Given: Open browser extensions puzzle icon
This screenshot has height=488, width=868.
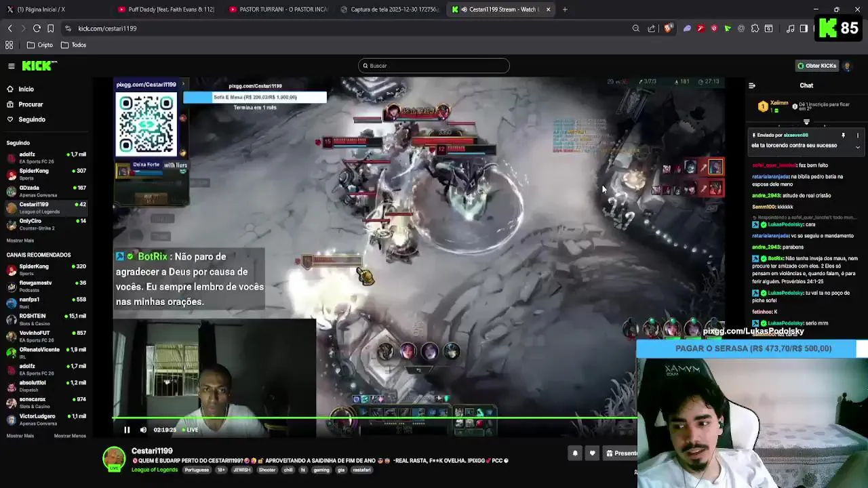Looking at the screenshot, I should tap(755, 28).
